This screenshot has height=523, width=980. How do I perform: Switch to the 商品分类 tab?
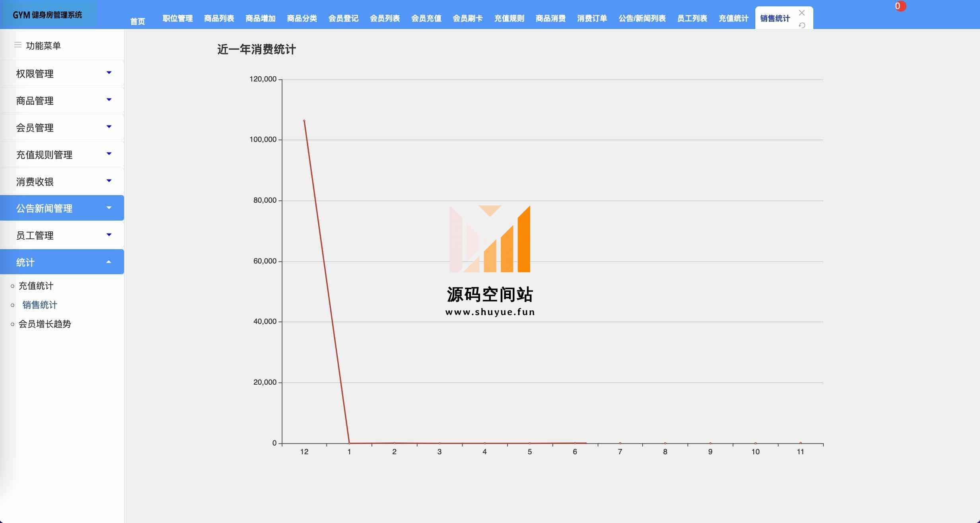302,18
